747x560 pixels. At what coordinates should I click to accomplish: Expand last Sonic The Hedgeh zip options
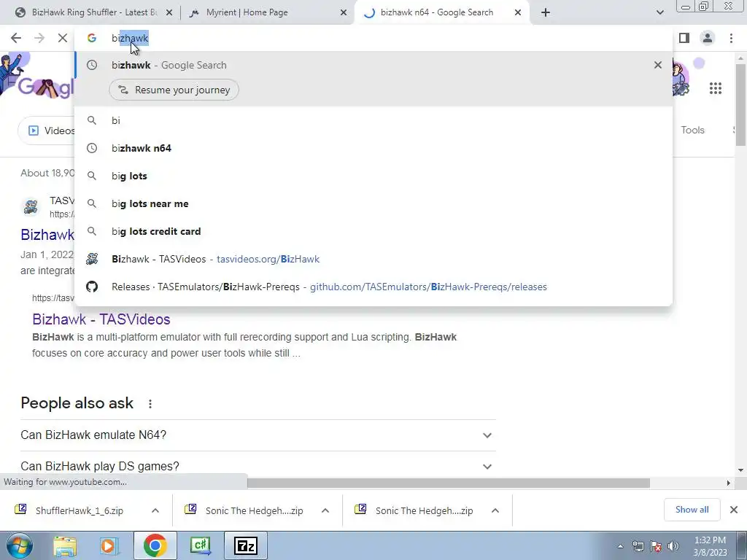pos(495,510)
